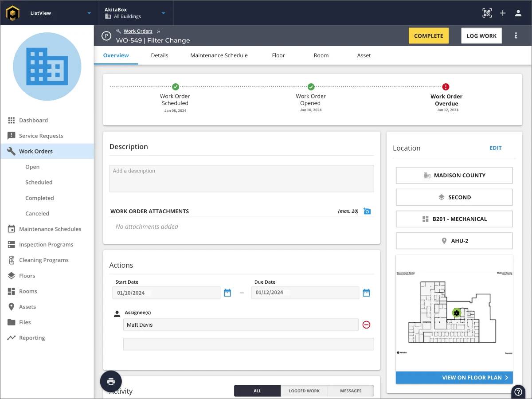532x399 pixels.
Task: Click the red remove icon next to Matt Davis
Action: 366,325
